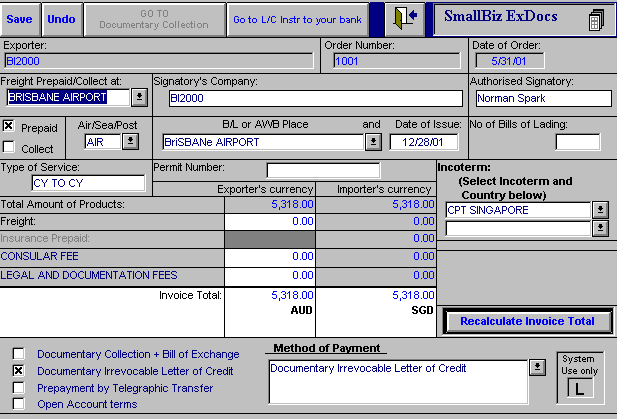This screenshot has width=617, height=419.
Task: Check Documentary Collection + Bill of Exchange
Action: pos(19,354)
